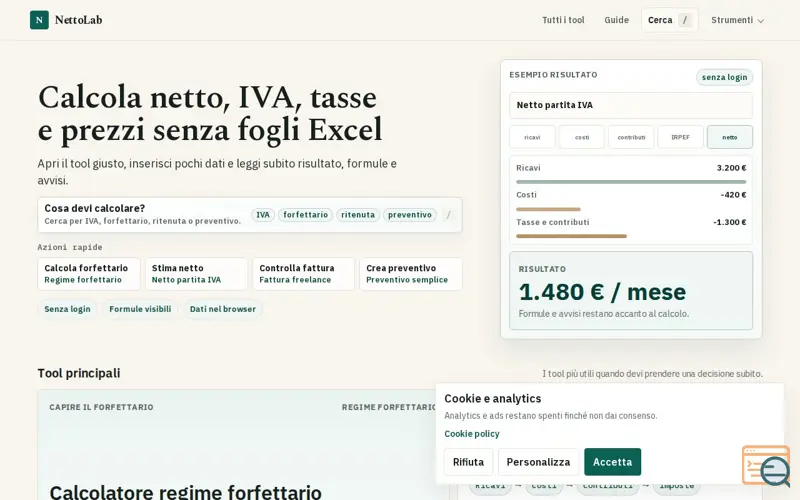
Task: Select the ritenuta search chip
Action: point(358,215)
